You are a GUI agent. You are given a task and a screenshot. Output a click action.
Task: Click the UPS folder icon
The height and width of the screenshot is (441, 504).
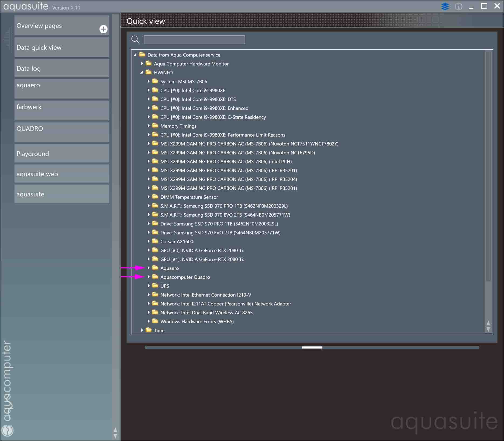click(155, 286)
